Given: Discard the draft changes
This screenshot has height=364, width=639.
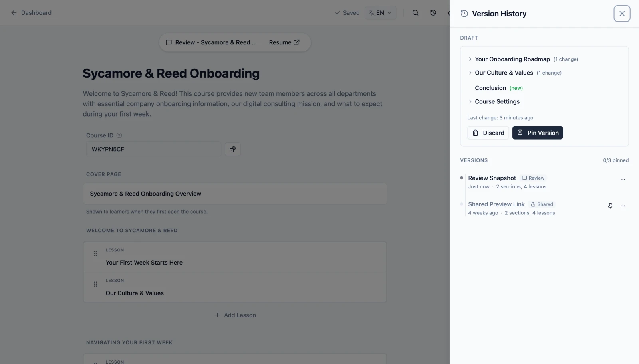Looking at the screenshot, I should click(x=488, y=133).
